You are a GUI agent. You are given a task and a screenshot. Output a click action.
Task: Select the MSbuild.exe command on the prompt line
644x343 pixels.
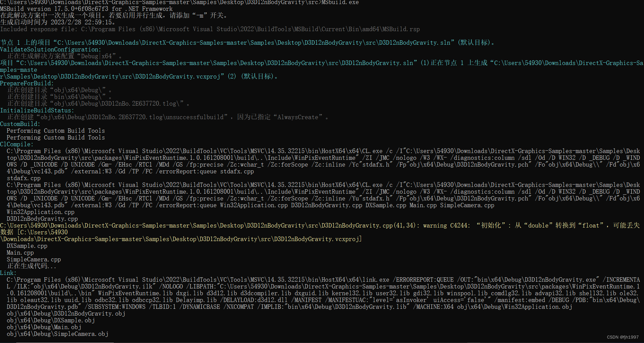point(340,2)
